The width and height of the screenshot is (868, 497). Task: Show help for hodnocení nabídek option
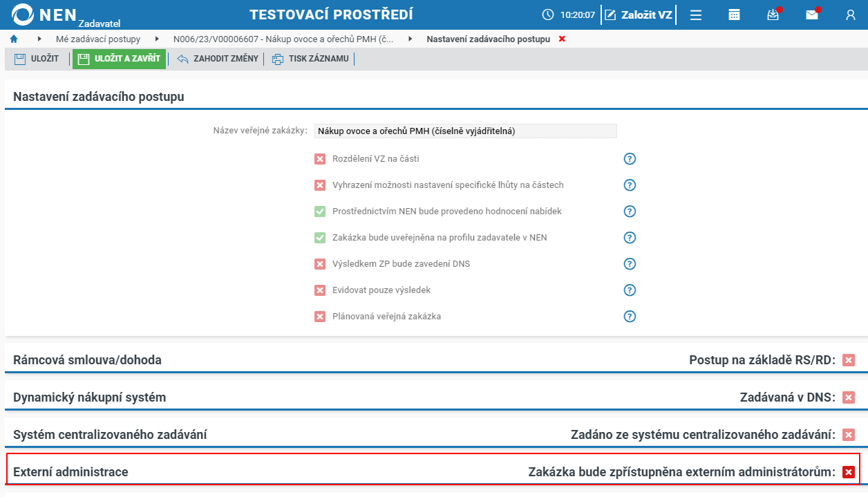(x=630, y=212)
